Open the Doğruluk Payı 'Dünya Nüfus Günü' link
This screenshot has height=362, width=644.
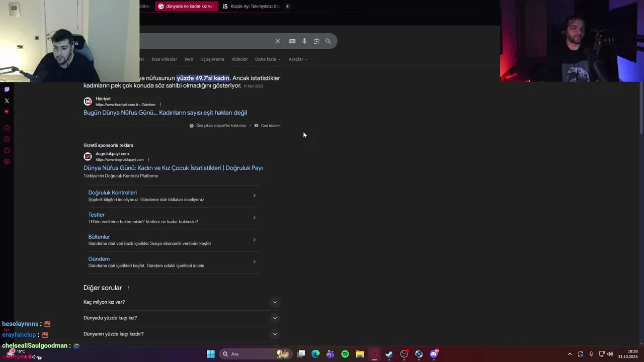pyautogui.click(x=173, y=168)
